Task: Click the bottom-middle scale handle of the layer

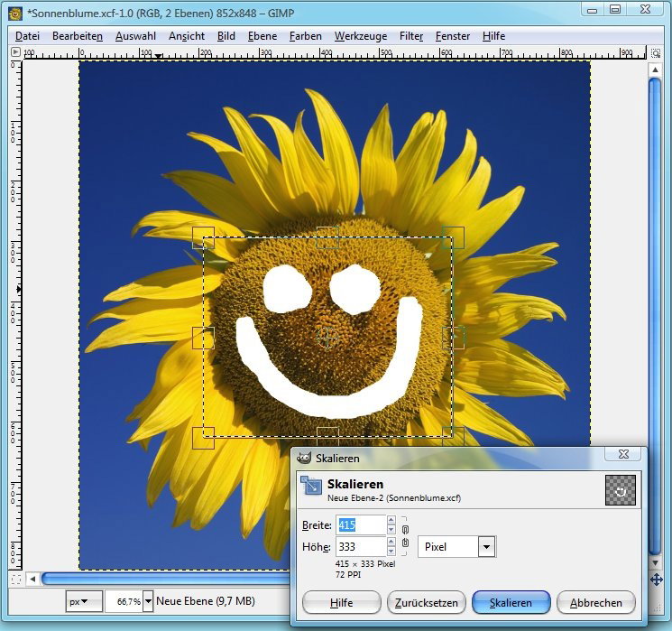Action: [x=328, y=437]
